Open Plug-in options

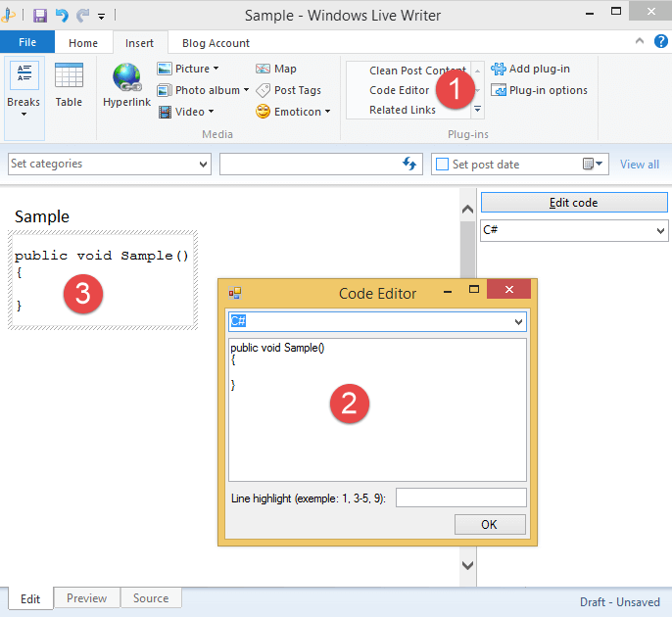pyautogui.click(x=539, y=90)
